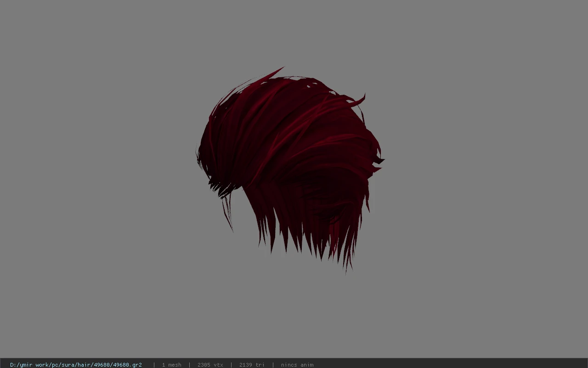Click the center of the red hair model
This screenshot has height=368, width=588.
pos(289,161)
